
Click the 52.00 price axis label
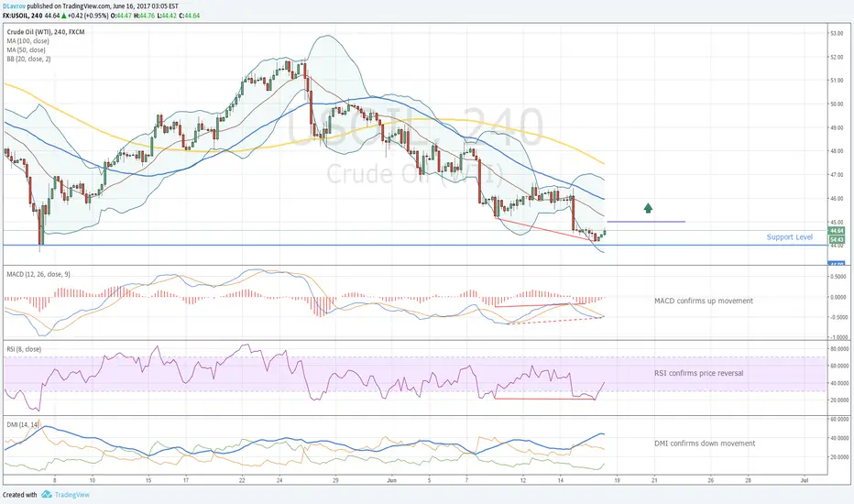pos(837,57)
